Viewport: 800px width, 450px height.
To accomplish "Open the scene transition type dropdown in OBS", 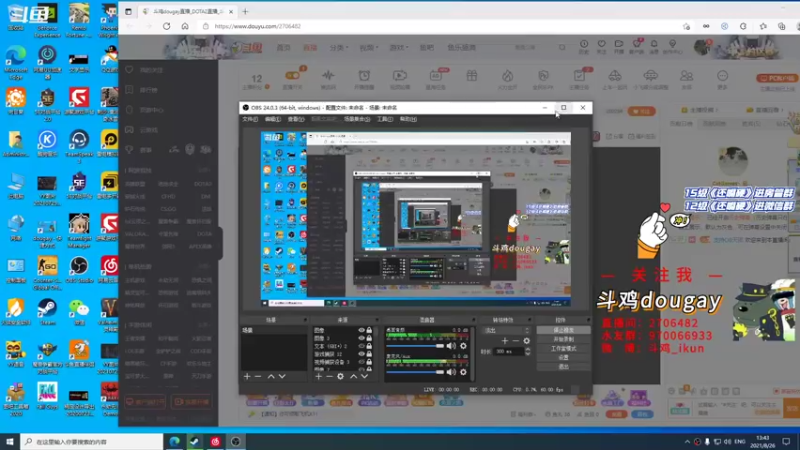I will click(507, 331).
